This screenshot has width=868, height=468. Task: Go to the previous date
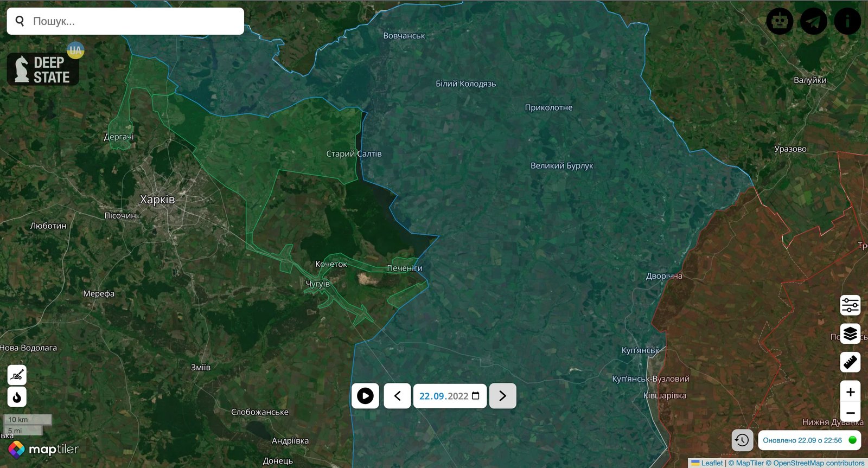[x=397, y=396]
